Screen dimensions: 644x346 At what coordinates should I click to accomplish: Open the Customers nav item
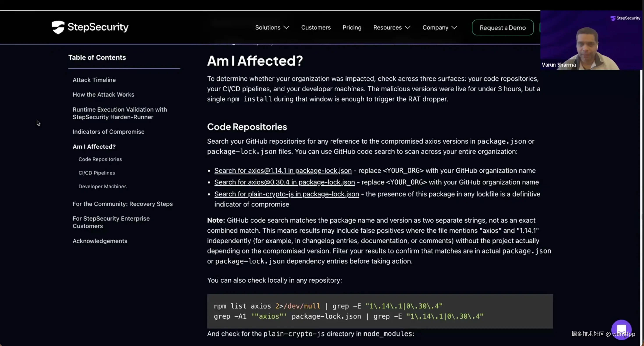[316, 28]
